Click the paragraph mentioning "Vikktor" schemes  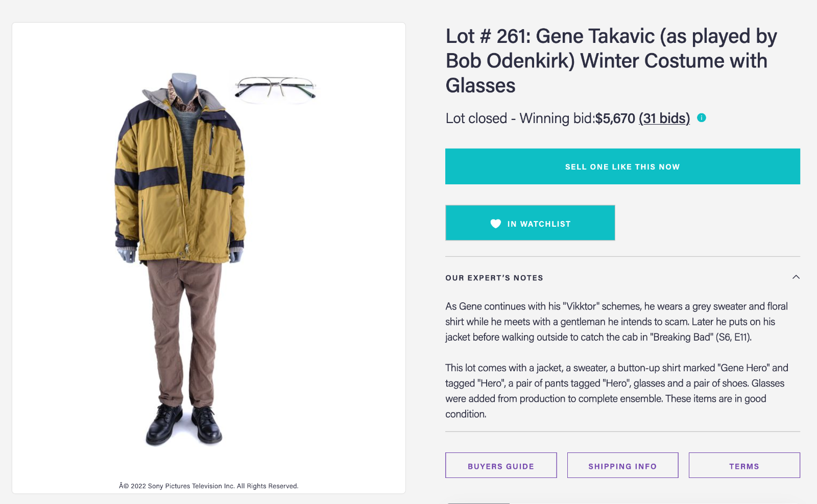coord(616,322)
